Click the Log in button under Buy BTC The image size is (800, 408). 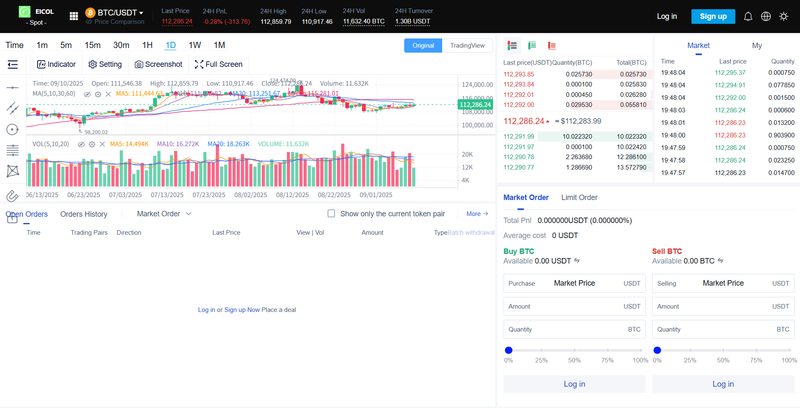[574, 384]
